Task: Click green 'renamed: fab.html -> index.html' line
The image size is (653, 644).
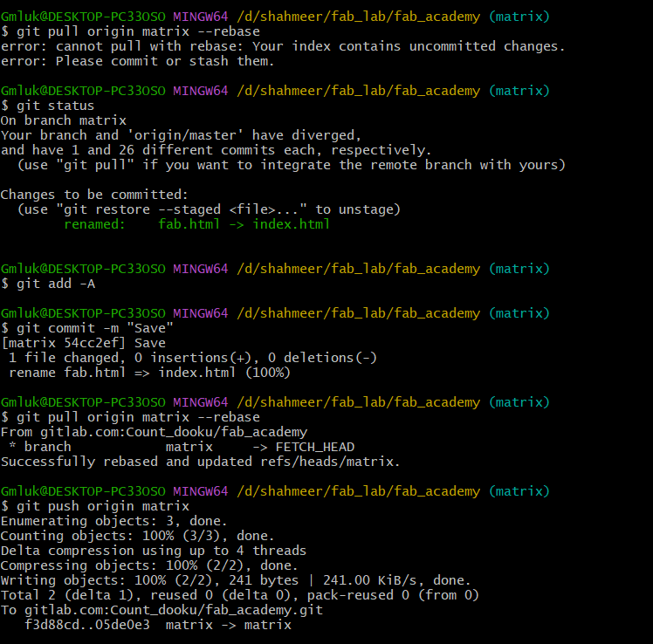Action: click(x=196, y=224)
